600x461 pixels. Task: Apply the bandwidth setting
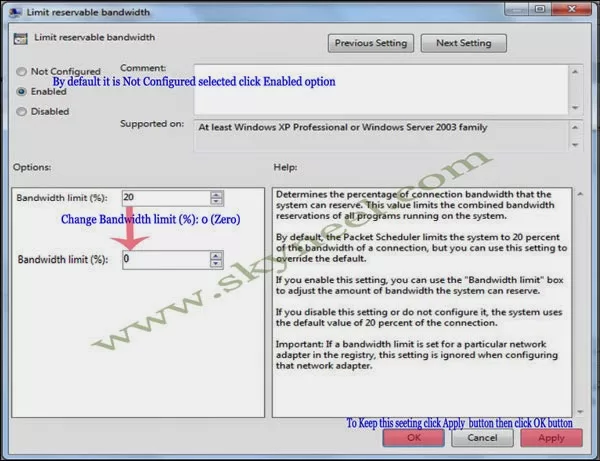(551, 438)
